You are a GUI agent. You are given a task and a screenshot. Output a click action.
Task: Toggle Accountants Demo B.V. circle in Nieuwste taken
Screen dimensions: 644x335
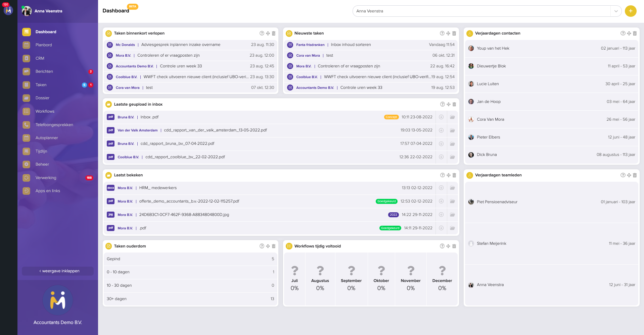(290, 88)
